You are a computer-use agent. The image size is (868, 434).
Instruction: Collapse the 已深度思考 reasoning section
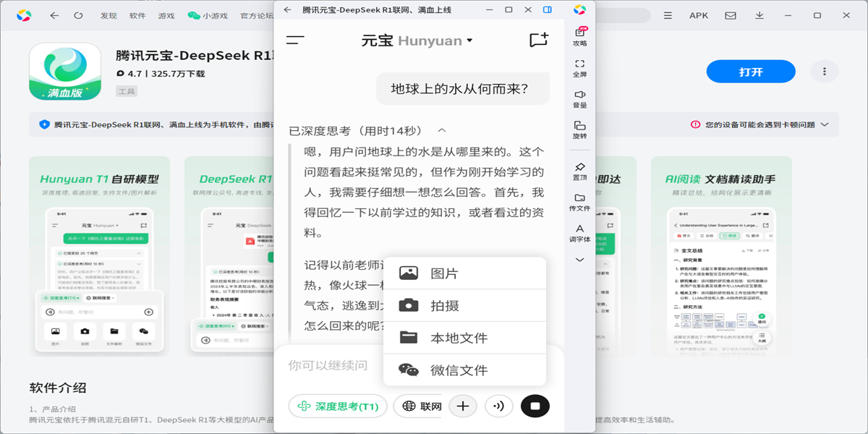click(442, 130)
